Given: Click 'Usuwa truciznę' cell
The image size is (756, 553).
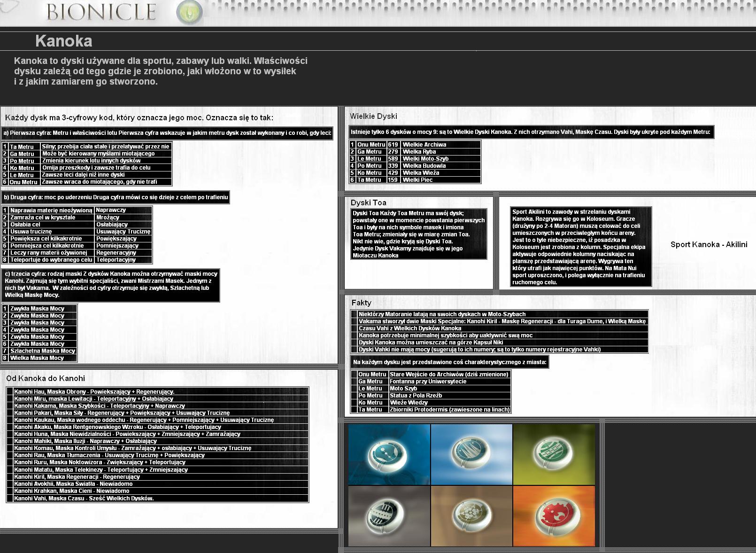Looking at the screenshot, I should [x=52, y=232].
